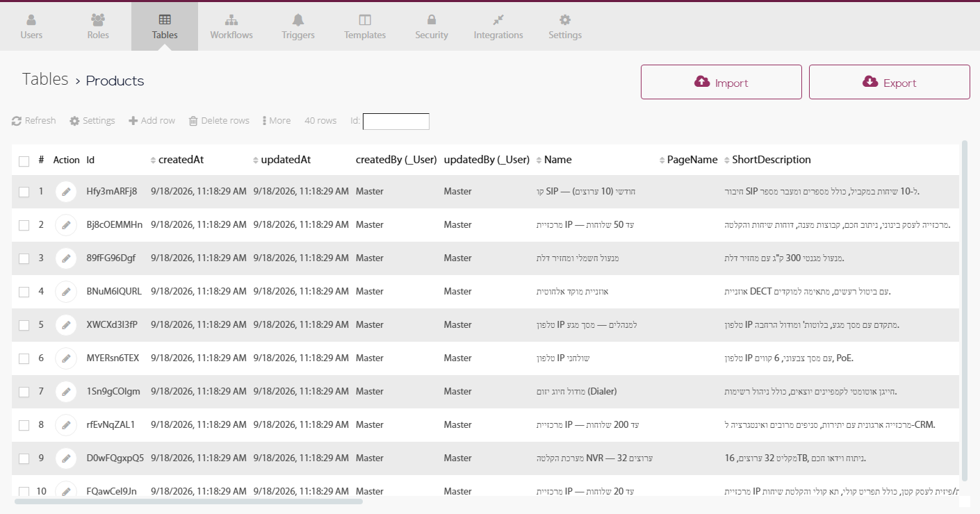Image resolution: width=980 pixels, height=514 pixels.
Task: Click the Id cell XWCXd3I3fP
Action: [x=112, y=325]
